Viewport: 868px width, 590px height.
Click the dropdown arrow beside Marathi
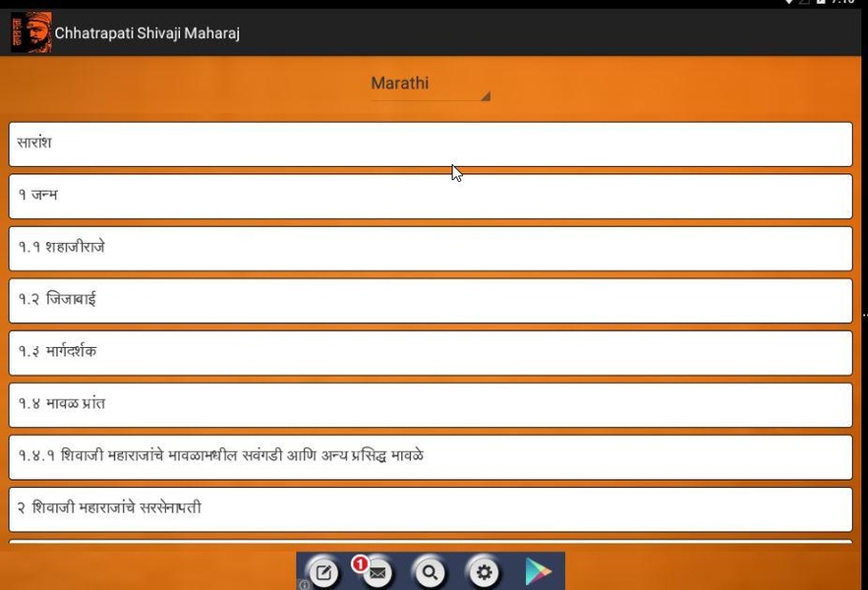point(486,96)
